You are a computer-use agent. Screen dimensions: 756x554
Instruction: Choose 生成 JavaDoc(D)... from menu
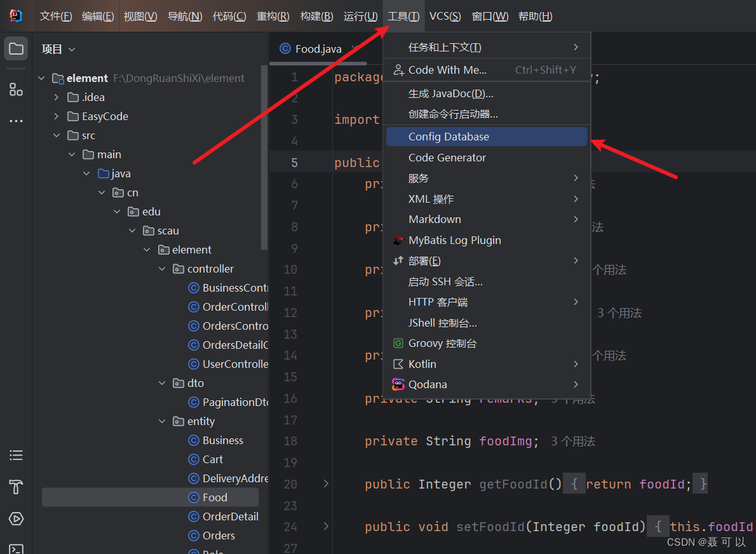tap(487, 93)
